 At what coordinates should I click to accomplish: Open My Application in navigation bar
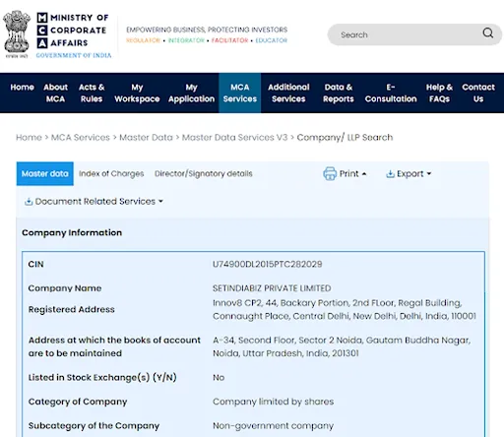point(191,93)
